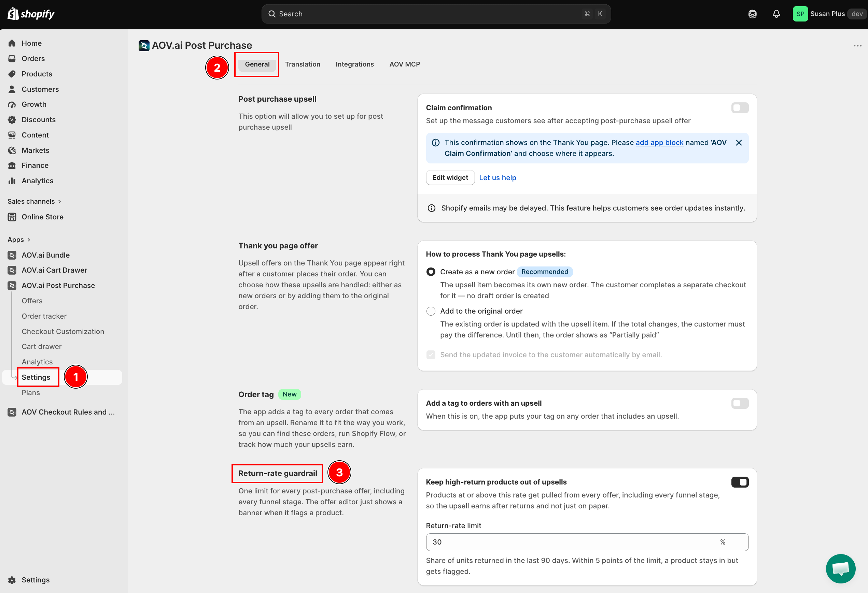This screenshot has width=868, height=593.
Task: Open Checkout Customization page
Action: (63, 331)
